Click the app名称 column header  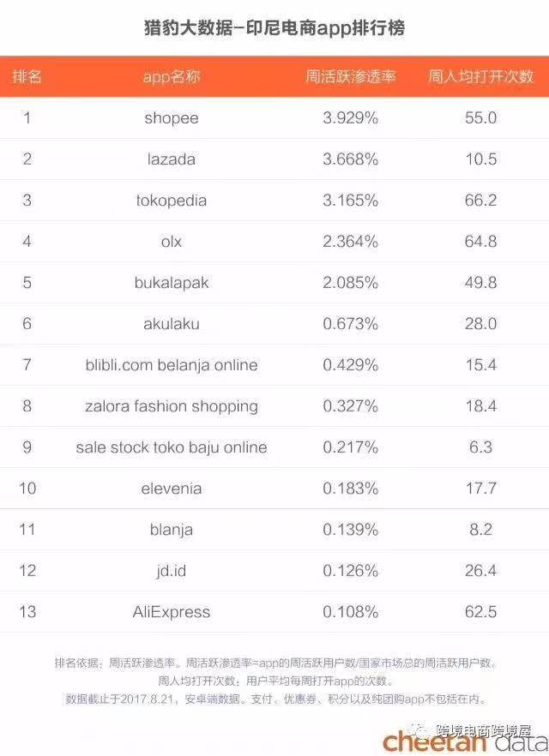[x=172, y=76]
